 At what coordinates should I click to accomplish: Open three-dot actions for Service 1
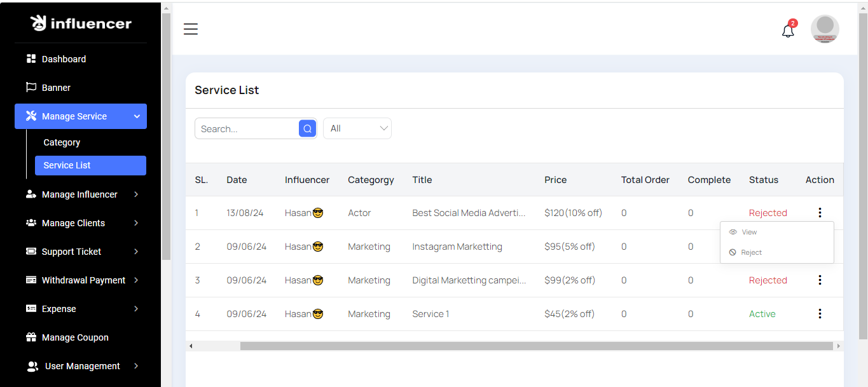click(x=820, y=314)
